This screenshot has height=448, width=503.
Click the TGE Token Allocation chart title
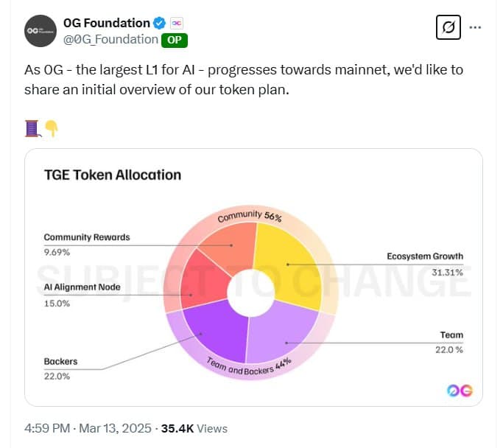tap(112, 175)
